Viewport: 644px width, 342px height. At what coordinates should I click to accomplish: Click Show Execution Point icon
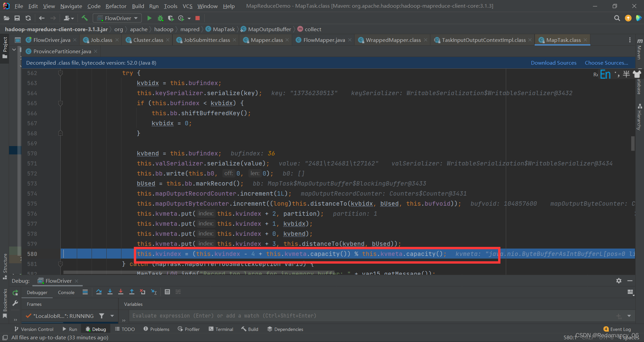pyautogui.click(x=85, y=292)
